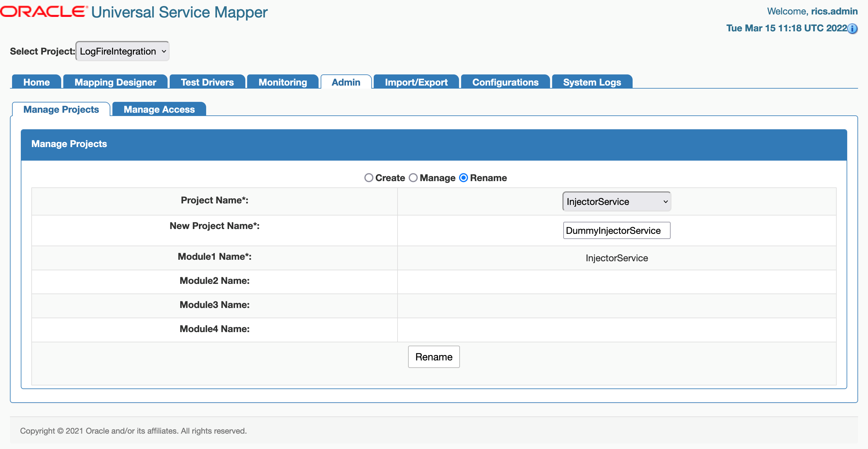The image size is (868, 449).
Task: Open the Monitoring tab
Action: (283, 82)
